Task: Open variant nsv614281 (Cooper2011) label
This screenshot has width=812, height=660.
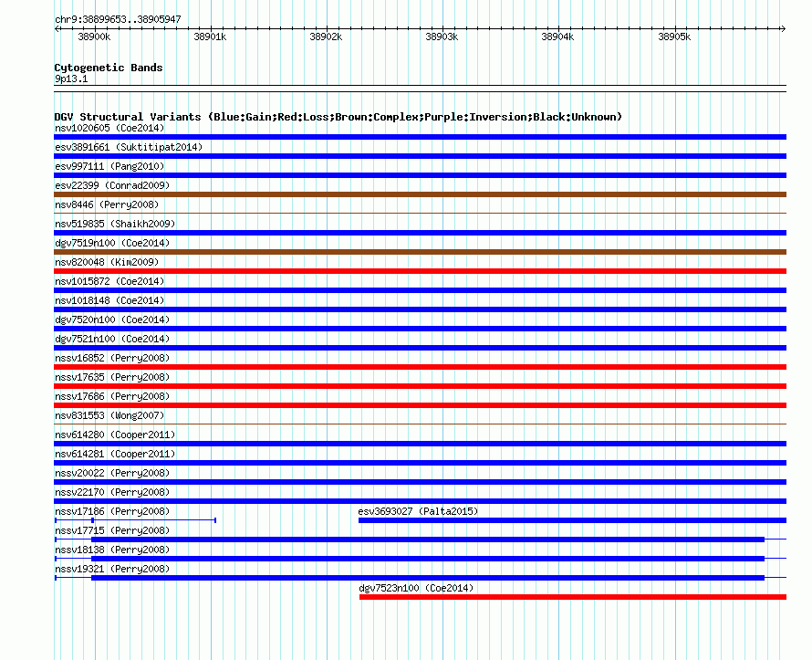Action: click(x=116, y=454)
